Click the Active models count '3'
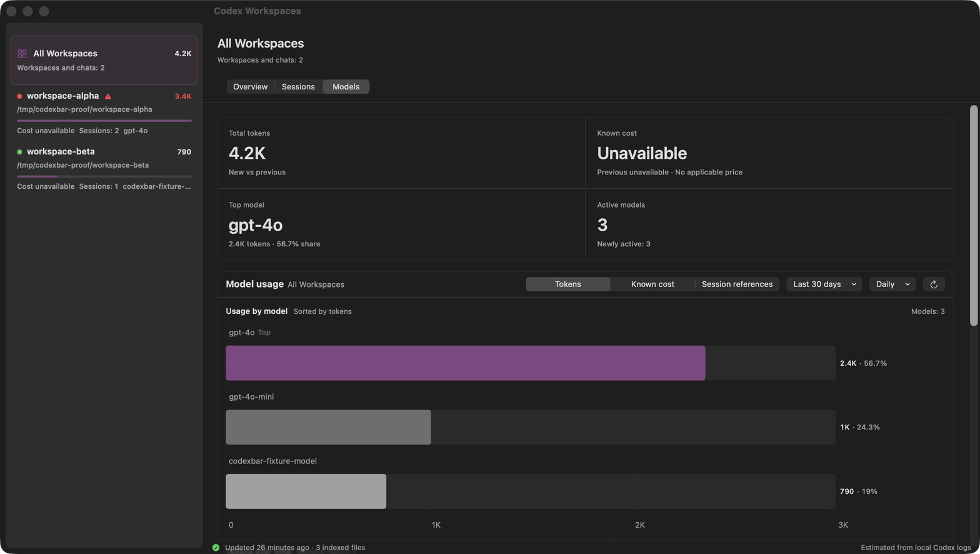Image resolution: width=980 pixels, height=554 pixels. click(x=602, y=225)
